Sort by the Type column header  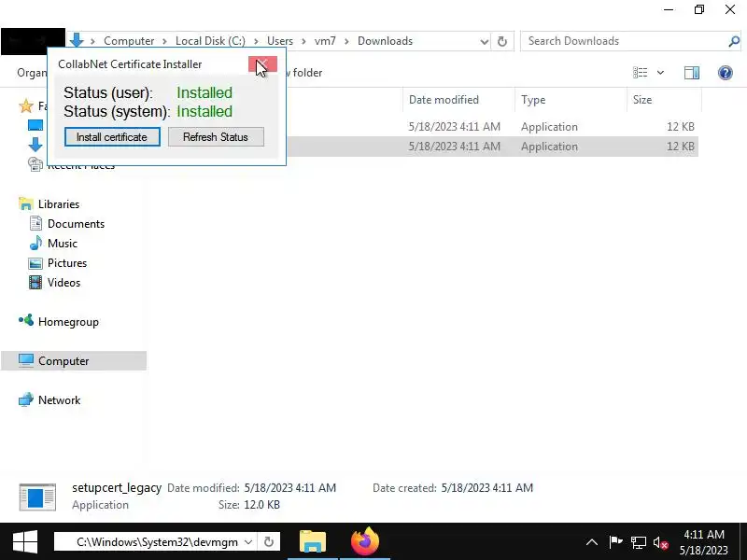pos(533,100)
